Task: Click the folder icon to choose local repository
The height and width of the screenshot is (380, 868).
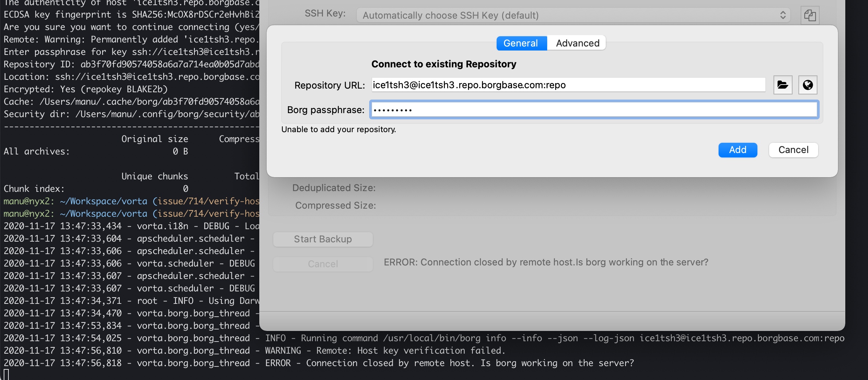Action: (x=783, y=85)
